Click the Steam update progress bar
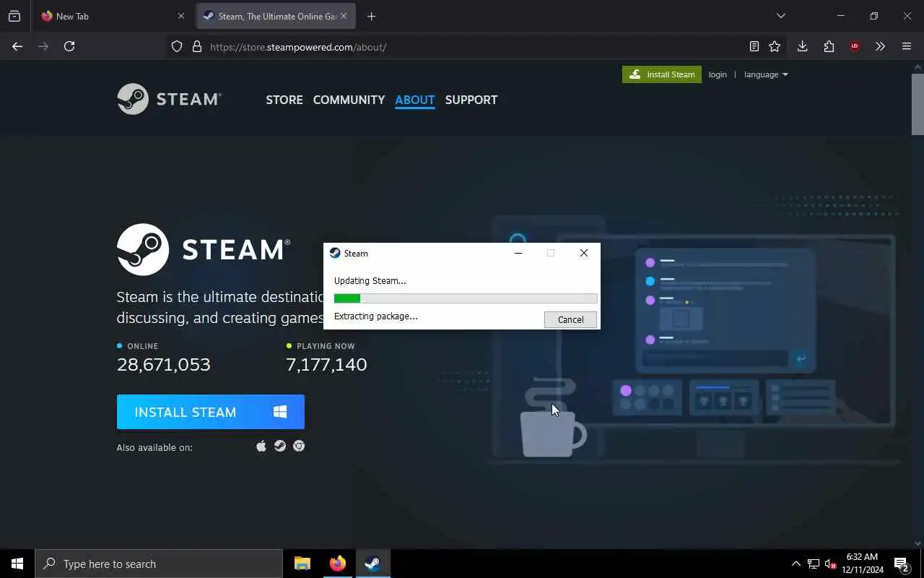The height and width of the screenshot is (578, 924). click(466, 298)
